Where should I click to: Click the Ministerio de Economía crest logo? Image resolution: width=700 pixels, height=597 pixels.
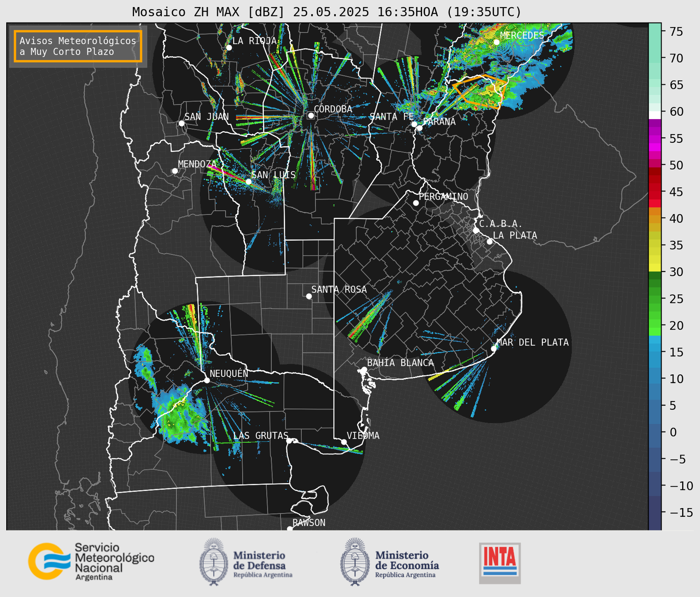point(355,562)
